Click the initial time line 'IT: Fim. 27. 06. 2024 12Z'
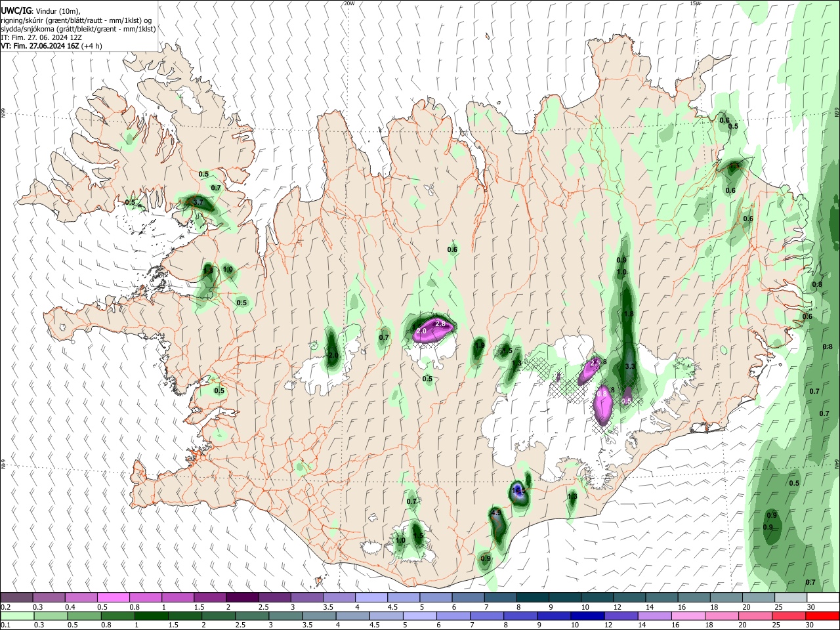Viewport: 840px width, 630px height. point(41,37)
